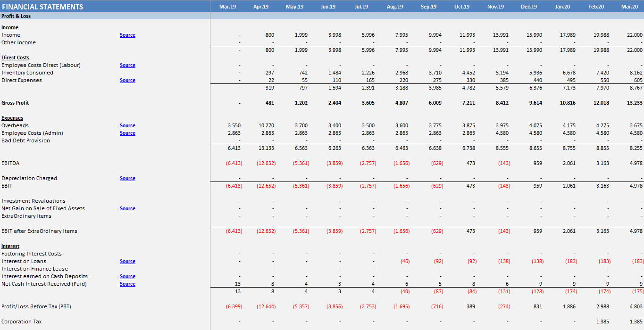Open the Source link next to Income
Screen dimensions: 644x330
pos(127,35)
